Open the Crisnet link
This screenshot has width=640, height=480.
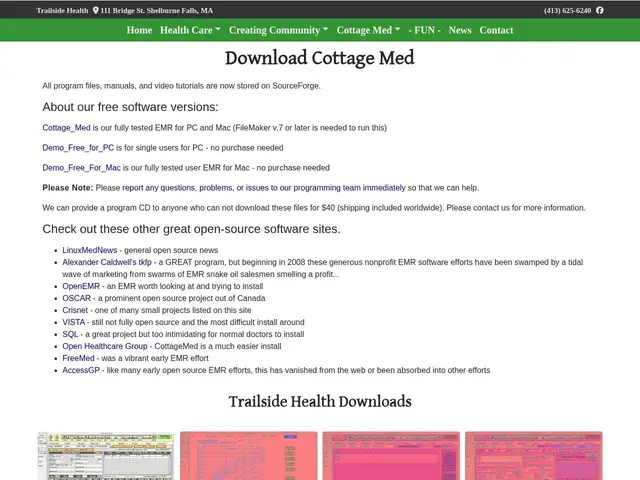pos(75,310)
